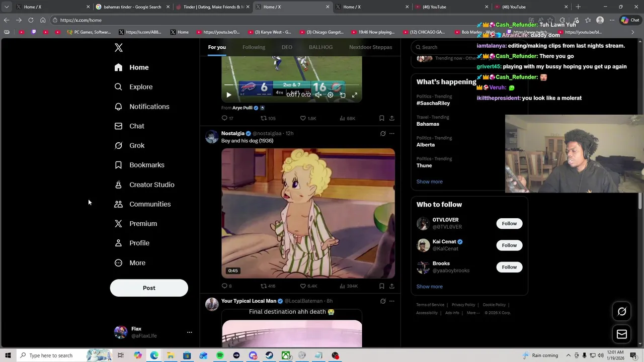This screenshot has height=362, width=644.
Task: Open Explore page
Action: coord(134,87)
